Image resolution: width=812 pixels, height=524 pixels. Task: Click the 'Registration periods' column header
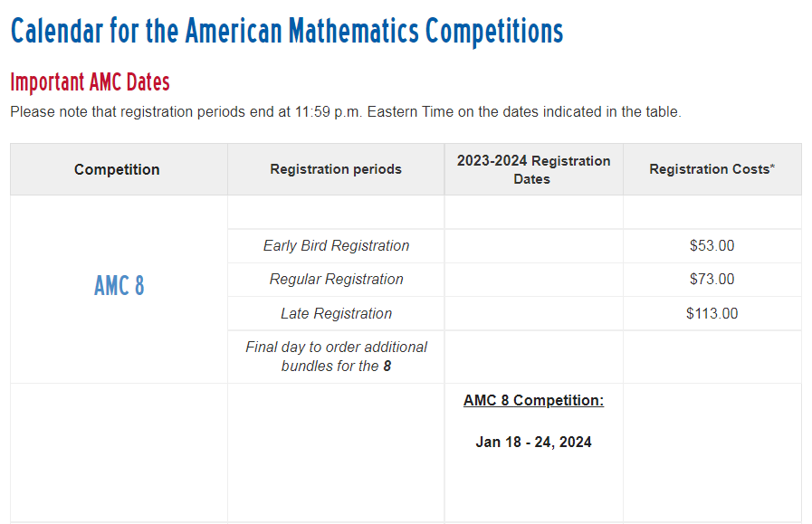pos(336,169)
